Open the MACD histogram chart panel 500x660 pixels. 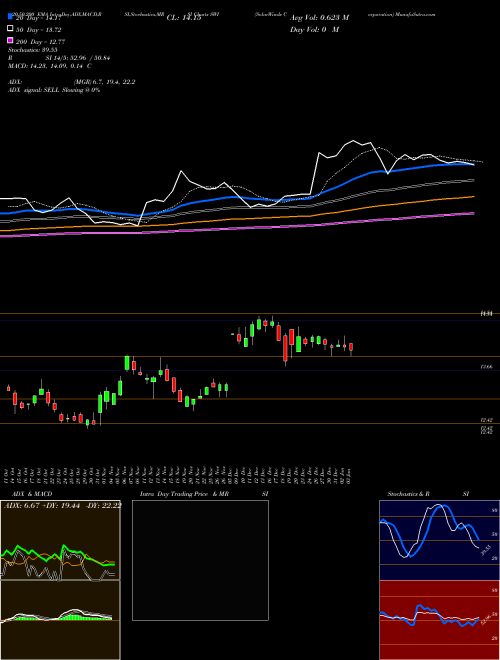(60, 620)
